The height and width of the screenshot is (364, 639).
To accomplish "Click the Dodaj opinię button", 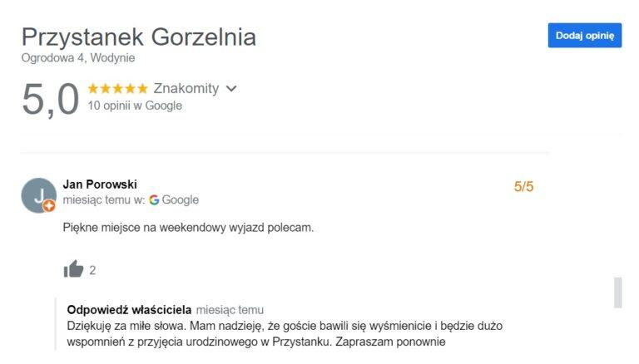I will point(584,35).
